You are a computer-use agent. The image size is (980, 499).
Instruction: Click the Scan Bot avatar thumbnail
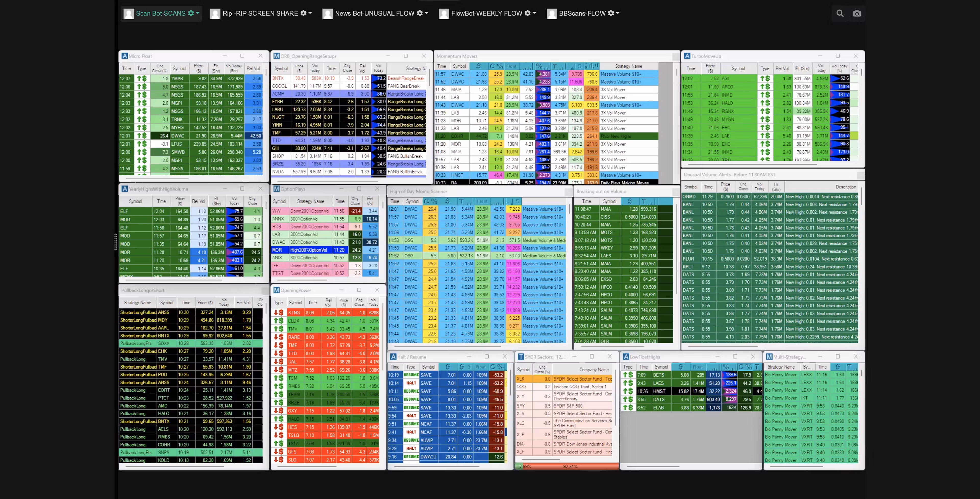click(x=129, y=14)
